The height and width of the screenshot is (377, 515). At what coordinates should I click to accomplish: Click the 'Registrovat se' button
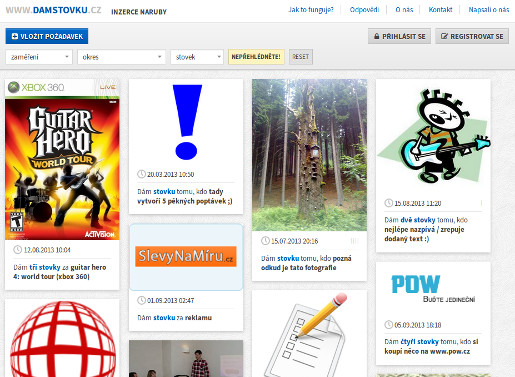[x=472, y=36]
